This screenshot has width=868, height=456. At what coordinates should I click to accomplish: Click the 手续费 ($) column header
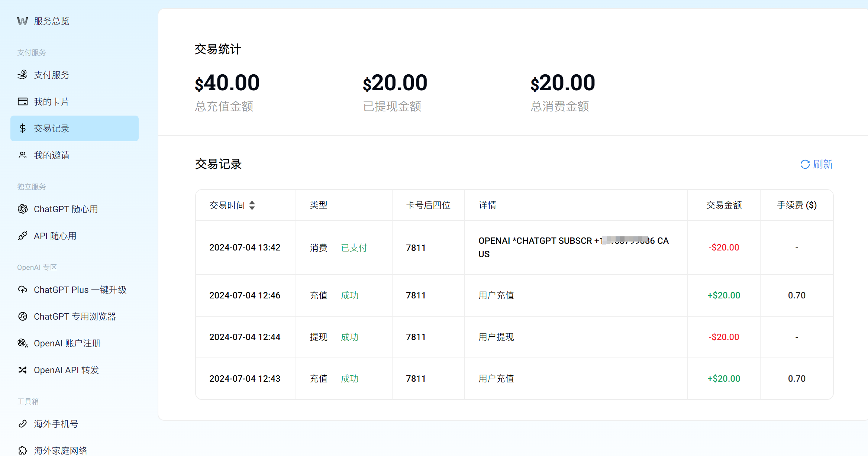tap(797, 205)
